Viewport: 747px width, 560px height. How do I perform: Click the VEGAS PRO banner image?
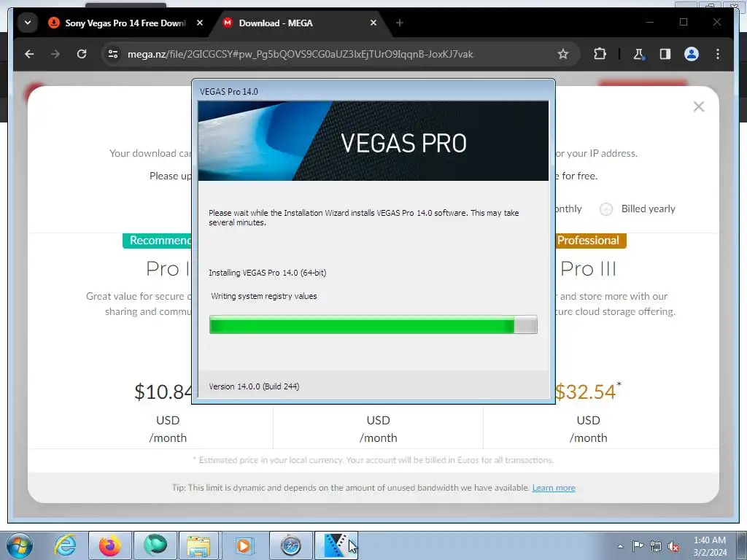coord(373,141)
